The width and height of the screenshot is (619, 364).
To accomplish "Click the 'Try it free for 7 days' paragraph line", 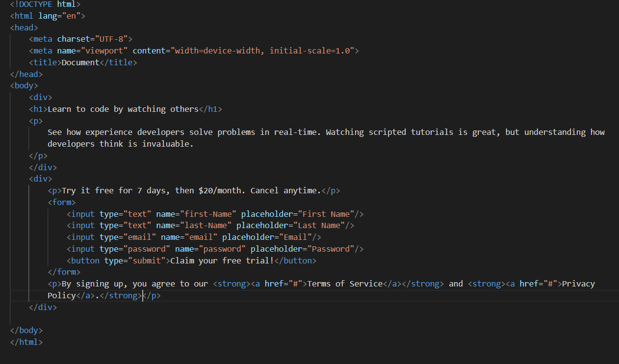I will (x=194, y=190).
